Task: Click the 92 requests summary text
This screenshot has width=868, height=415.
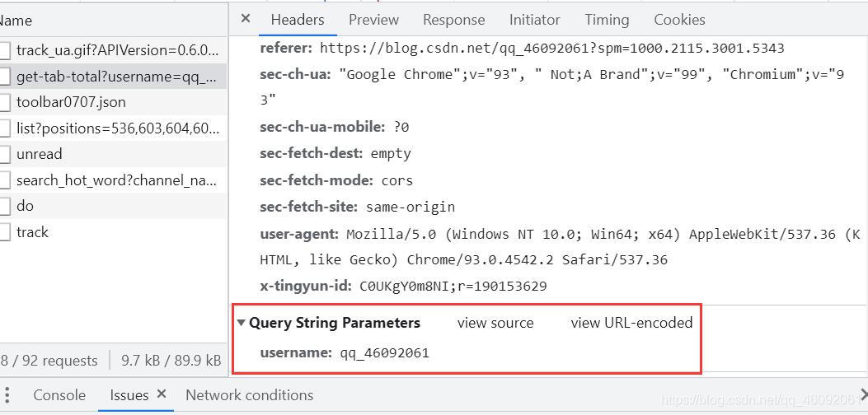Action: (x=49, y=361)
